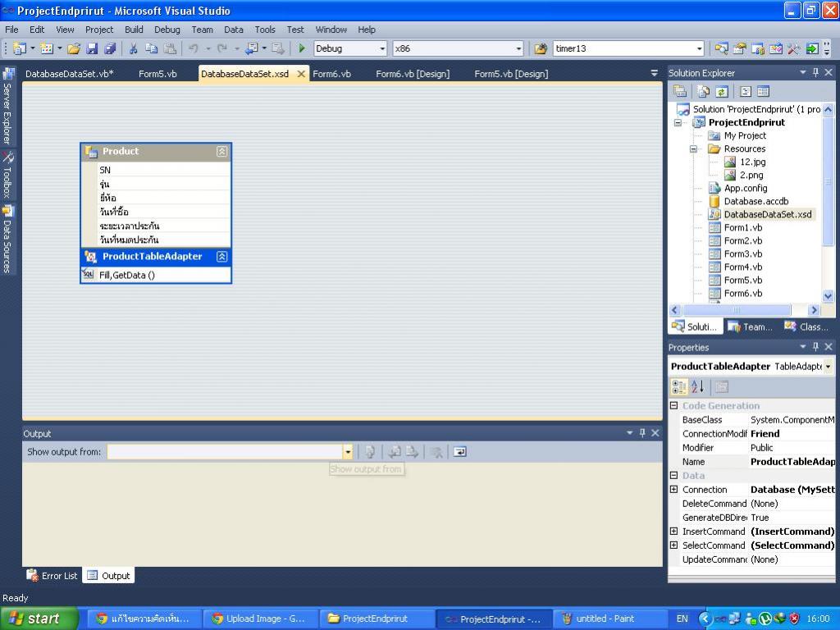Viewport: 840px width, 630px height.
Task: Open the Data Sources side tab
Action: (x=7, y=240)
